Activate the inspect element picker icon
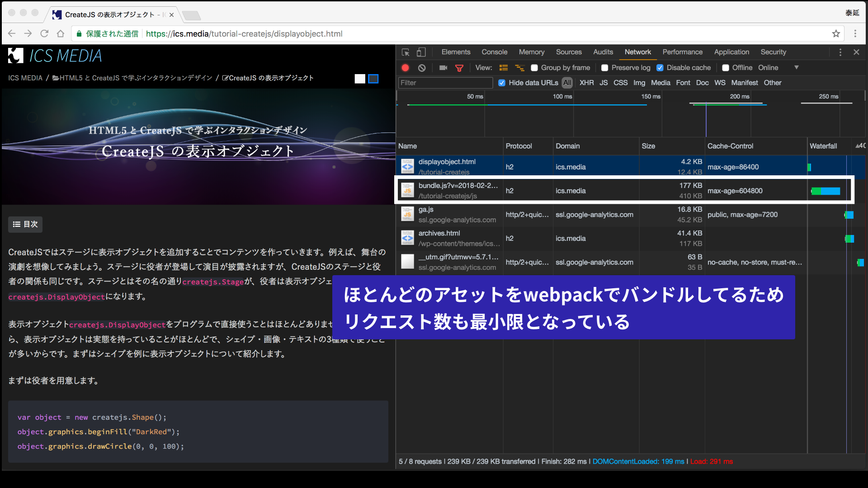The width and height of the screenshot is (868, 488). (406, 52)
